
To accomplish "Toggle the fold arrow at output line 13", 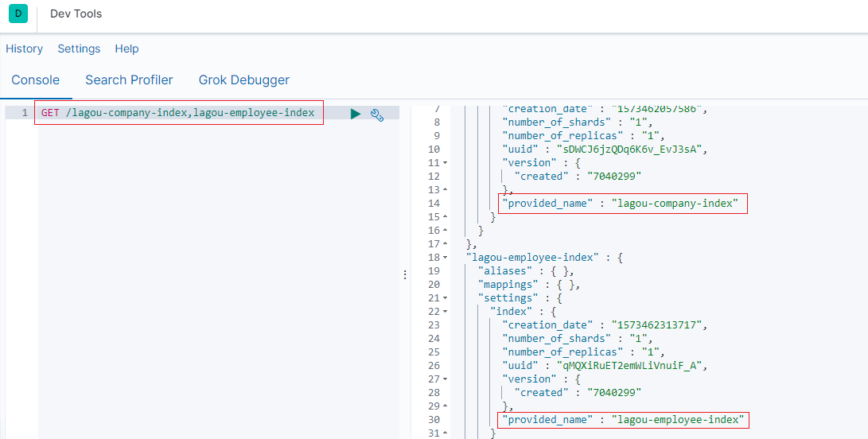I will point(445,190).
